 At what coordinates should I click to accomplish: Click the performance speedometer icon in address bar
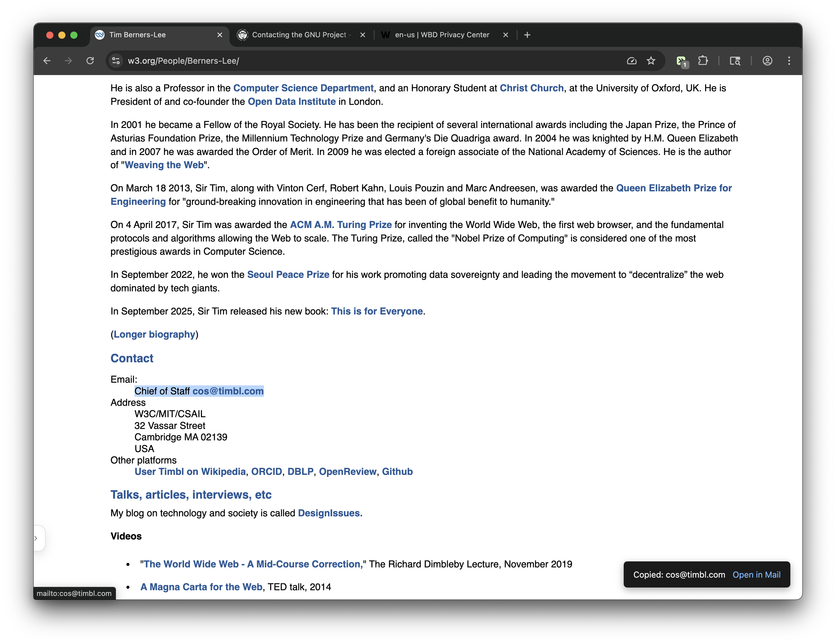[632, 61]
